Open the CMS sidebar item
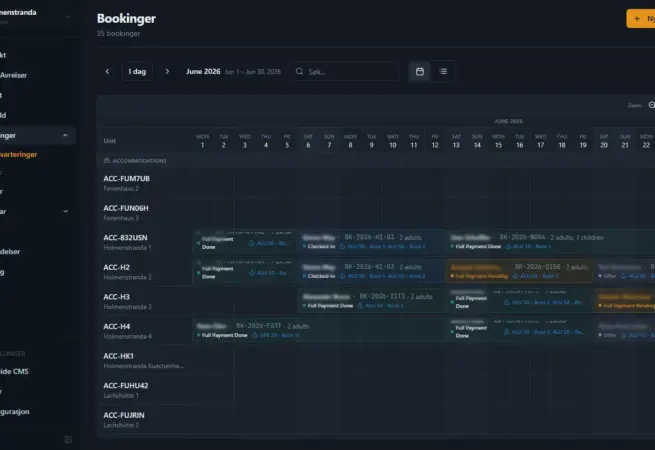Viewport: 655px width, 450px height. point(14,371)
